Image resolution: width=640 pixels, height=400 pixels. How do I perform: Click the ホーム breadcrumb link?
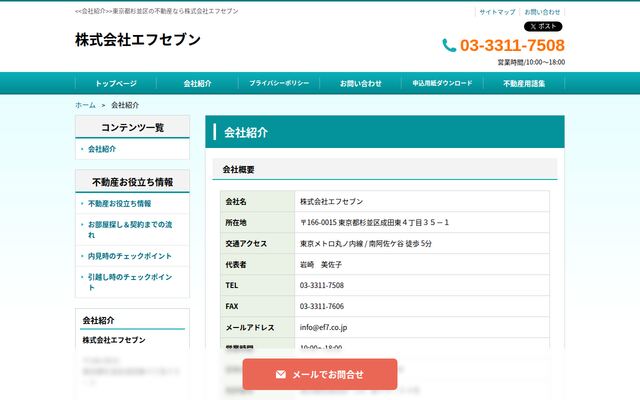pyautogui.click(x=85, y=105)
